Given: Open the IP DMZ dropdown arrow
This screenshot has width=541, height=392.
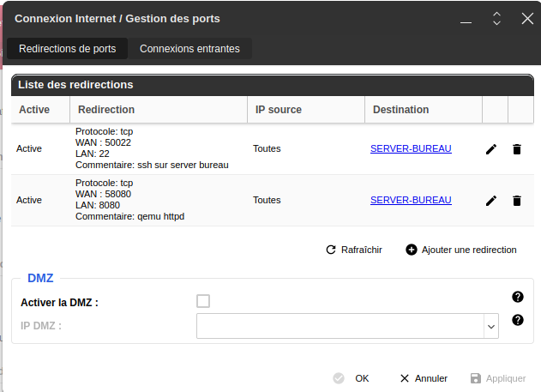Looking at the screenshot, I should click(491, 326).
